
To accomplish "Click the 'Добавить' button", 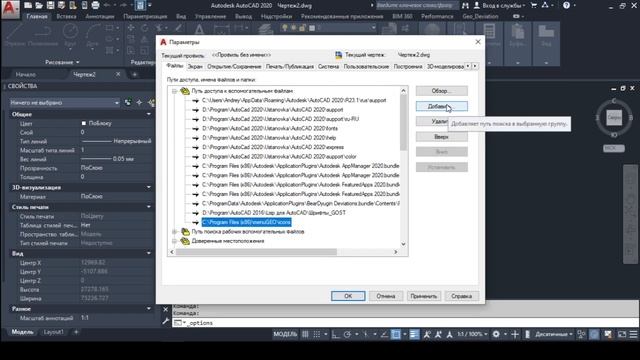I will (x=442, y=106).
